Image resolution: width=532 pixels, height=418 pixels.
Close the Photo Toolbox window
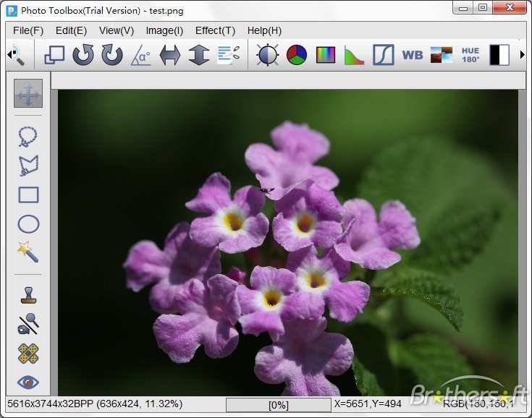click(x=510, y=7)
